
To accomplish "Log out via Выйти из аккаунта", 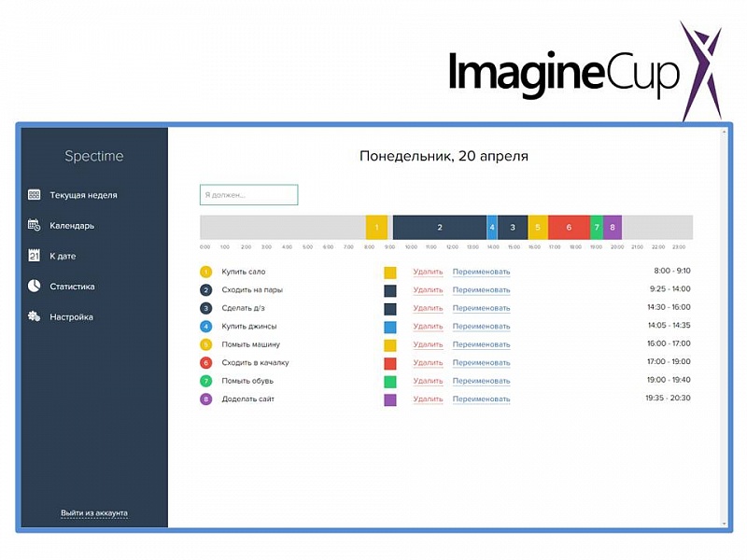I will click(94, 513).
